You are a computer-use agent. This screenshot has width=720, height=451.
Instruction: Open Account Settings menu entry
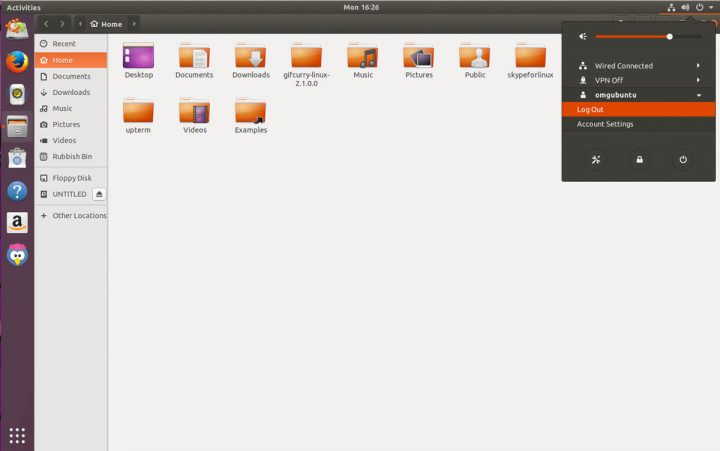(x=605, y=124)
